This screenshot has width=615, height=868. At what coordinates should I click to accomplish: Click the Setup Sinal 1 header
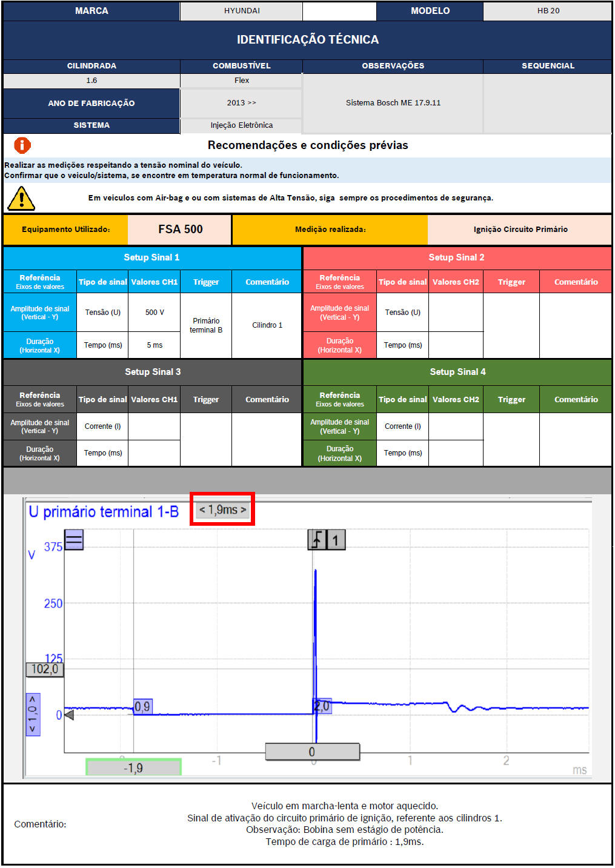[x=151, y=257]
